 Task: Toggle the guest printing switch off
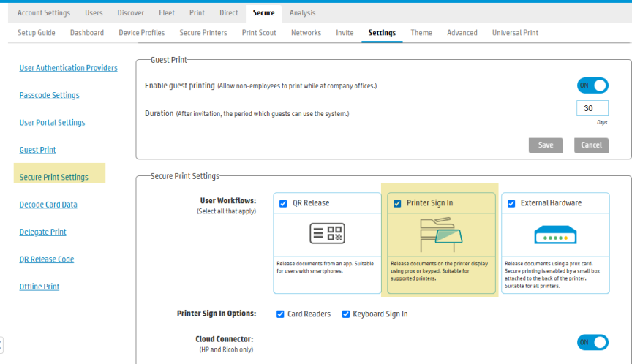point(592,86)
